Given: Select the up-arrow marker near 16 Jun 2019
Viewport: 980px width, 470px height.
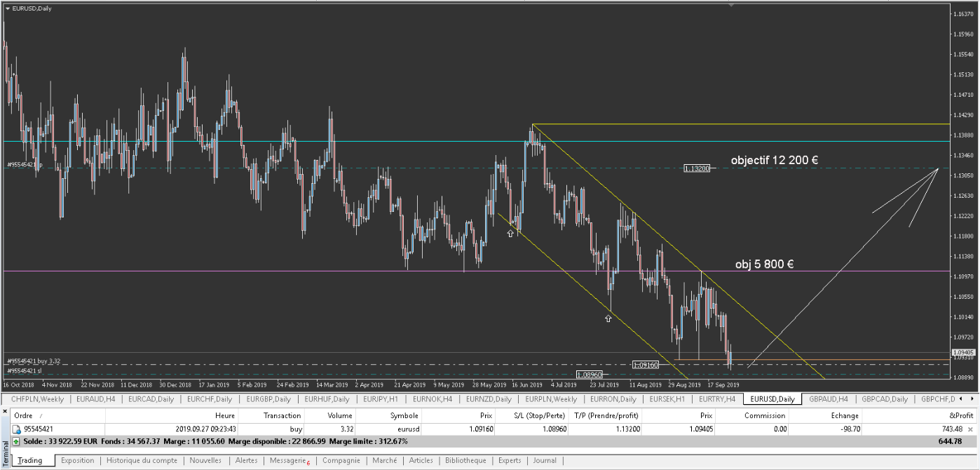Looking at the screenshot, I should [x=511, y=233].
